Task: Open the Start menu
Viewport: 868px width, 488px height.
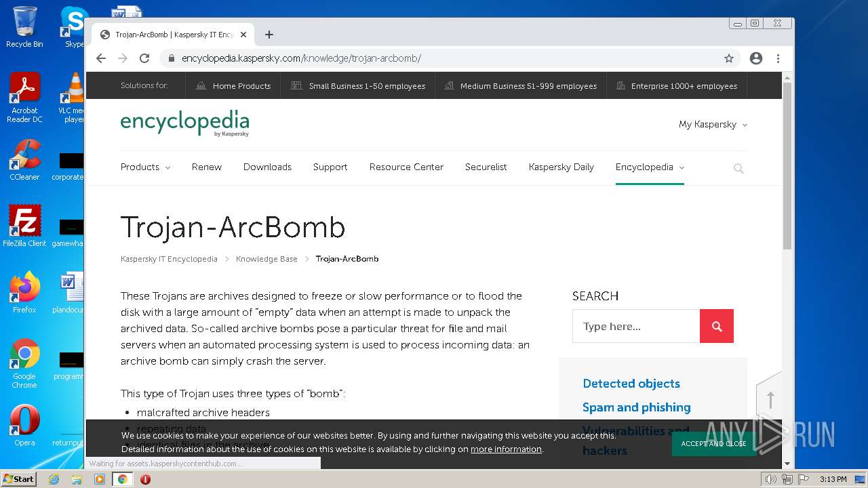Action: 19,479
